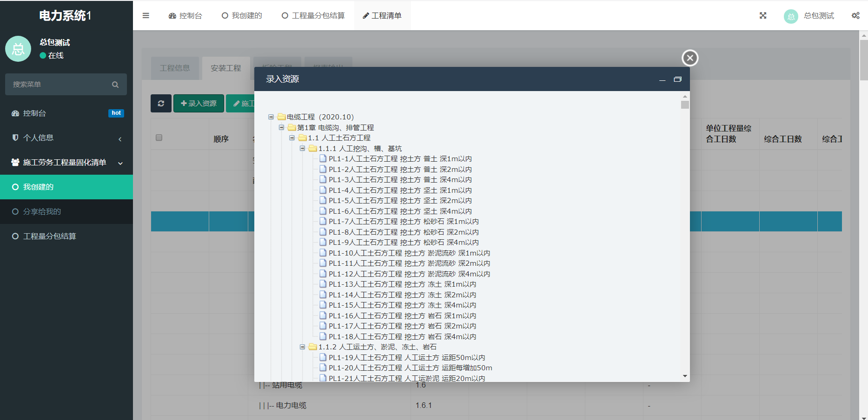Click the folder icon of 1.1.2 人工运土方
Screen dimensions: 868x420
pos(312,347)
